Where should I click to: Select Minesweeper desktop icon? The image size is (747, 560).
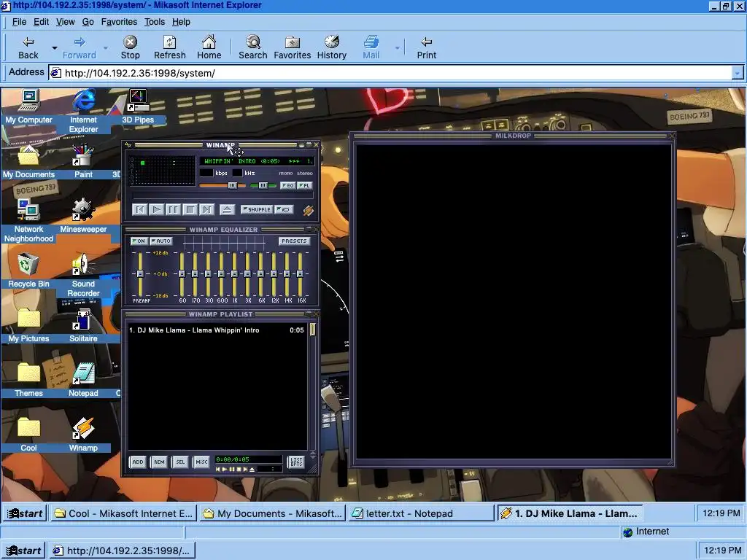coord(83,216)
